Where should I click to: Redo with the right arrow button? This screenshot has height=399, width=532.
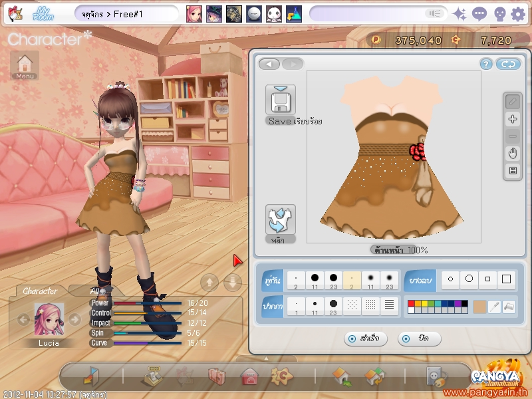[x=293, y=64]
